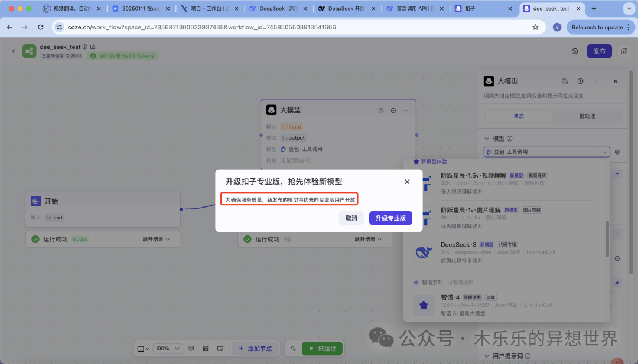Screen dimensions: 638x364
Task: Select the DeepSeek·3 model
Action: coord(504,252)
